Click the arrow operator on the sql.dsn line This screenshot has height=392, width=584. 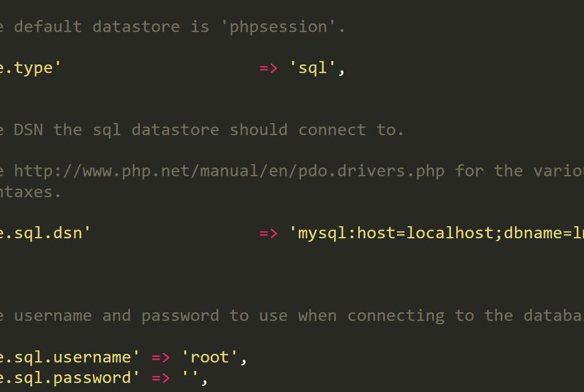click(x=269, y=233)
